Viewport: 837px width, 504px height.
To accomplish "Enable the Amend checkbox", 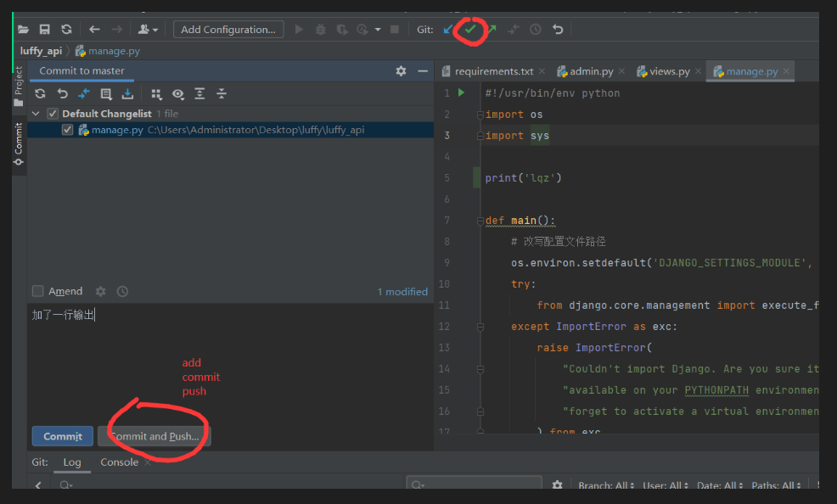I will tap(38, 291).
